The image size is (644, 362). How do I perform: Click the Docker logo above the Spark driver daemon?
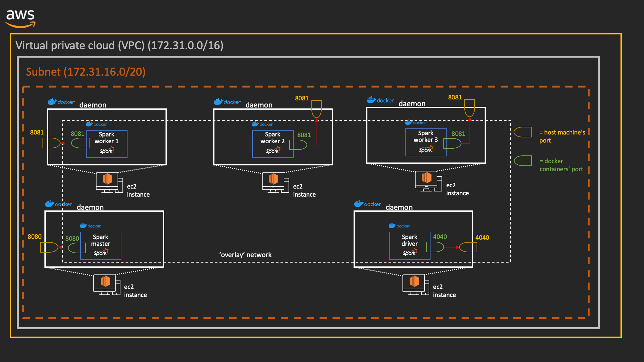click(x=368, y=204)
